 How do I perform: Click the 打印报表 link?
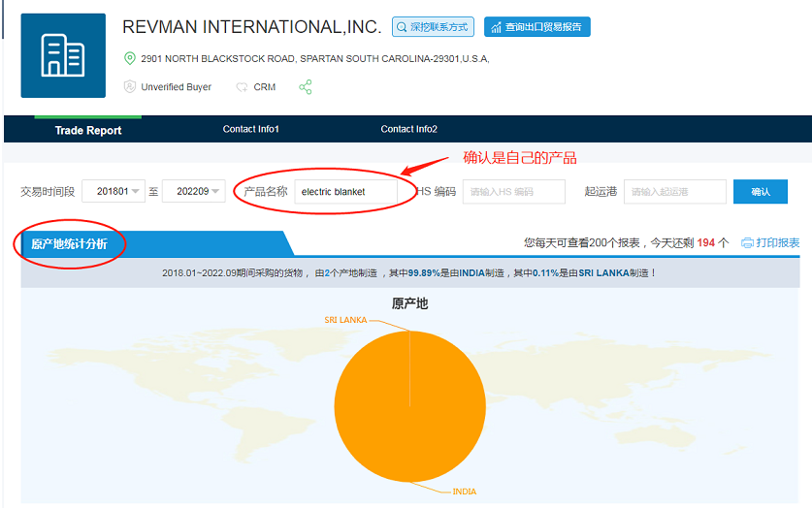[778, 242]
